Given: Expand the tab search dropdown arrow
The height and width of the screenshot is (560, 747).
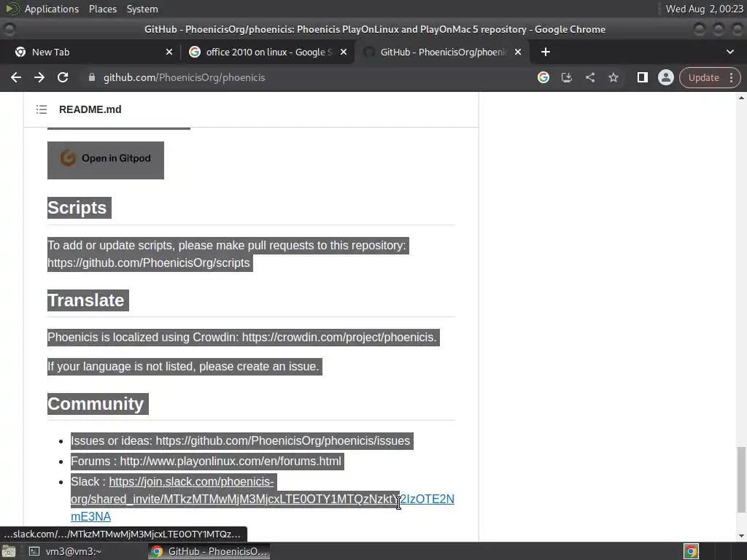Looking at the screenshot, I should pyautogui.click(x=729, y=52).
